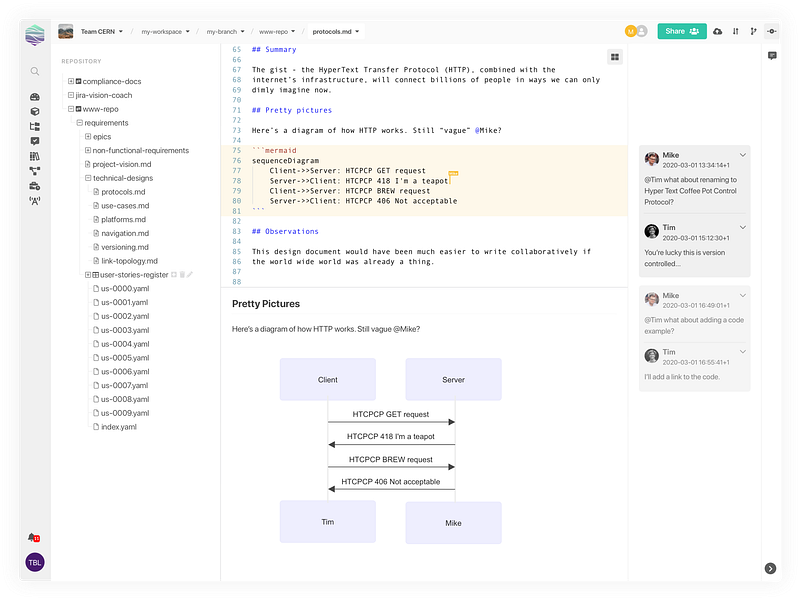Viewport: 800px width, 600px height.
Task: Open the cube package icon in sidebar
Action: coord(35,112)
